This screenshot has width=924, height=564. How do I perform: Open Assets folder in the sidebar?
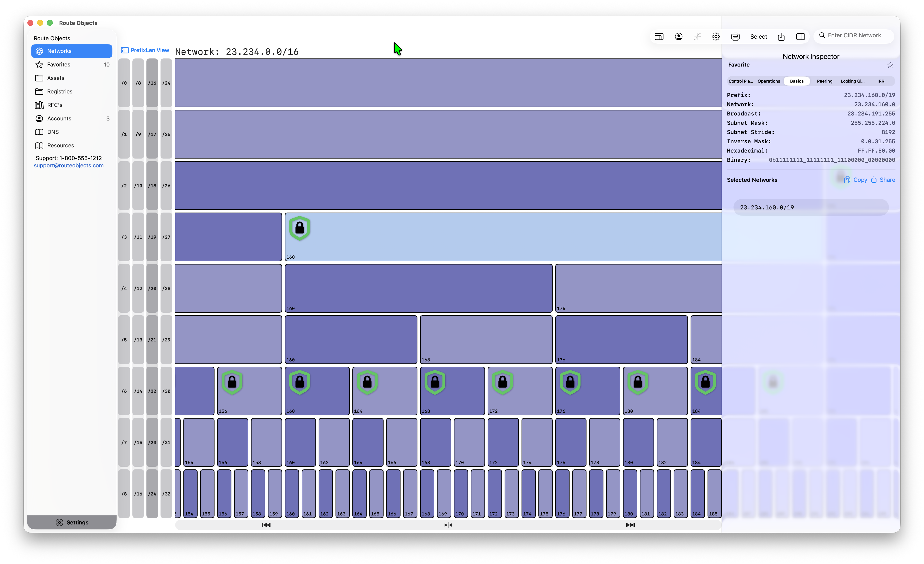(x=72, y=78)
